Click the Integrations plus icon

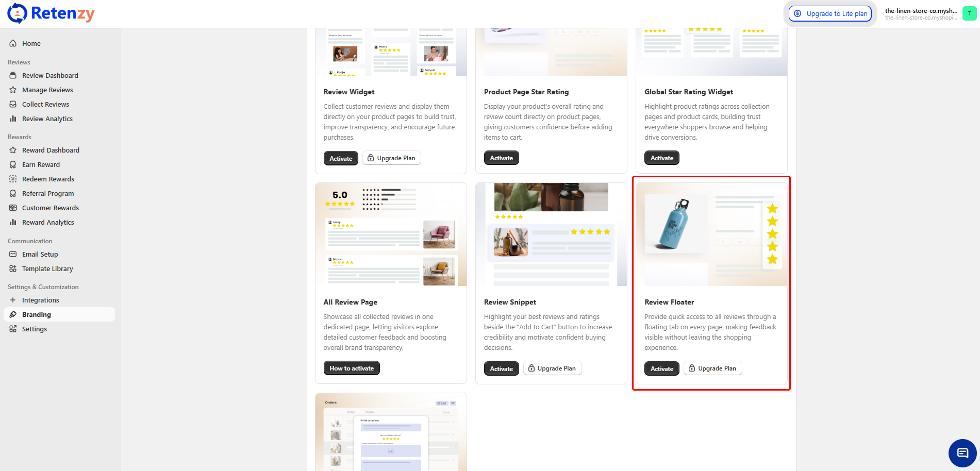tap(13, 300)
